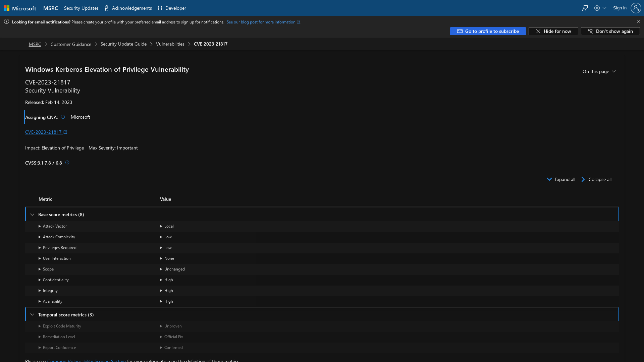The width and height of the screenshot is (644, 362).
Task: Expand the Unproven value details
Action: click(x=171, y=326)
